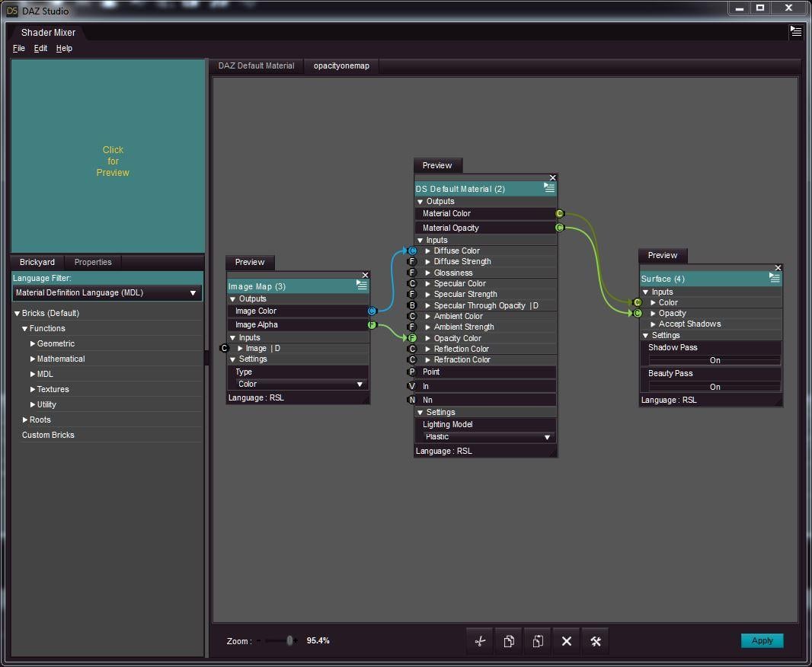Click Preview button above Image Map brick
This screenshot has width=812, height=667.
tap(250, 263)
